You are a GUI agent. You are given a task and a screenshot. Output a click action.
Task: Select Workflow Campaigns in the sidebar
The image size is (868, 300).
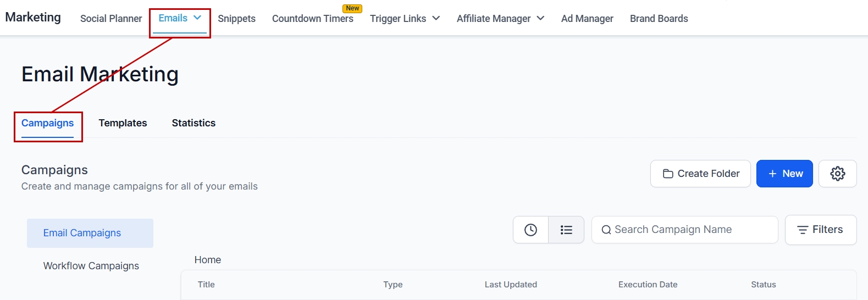91,266
